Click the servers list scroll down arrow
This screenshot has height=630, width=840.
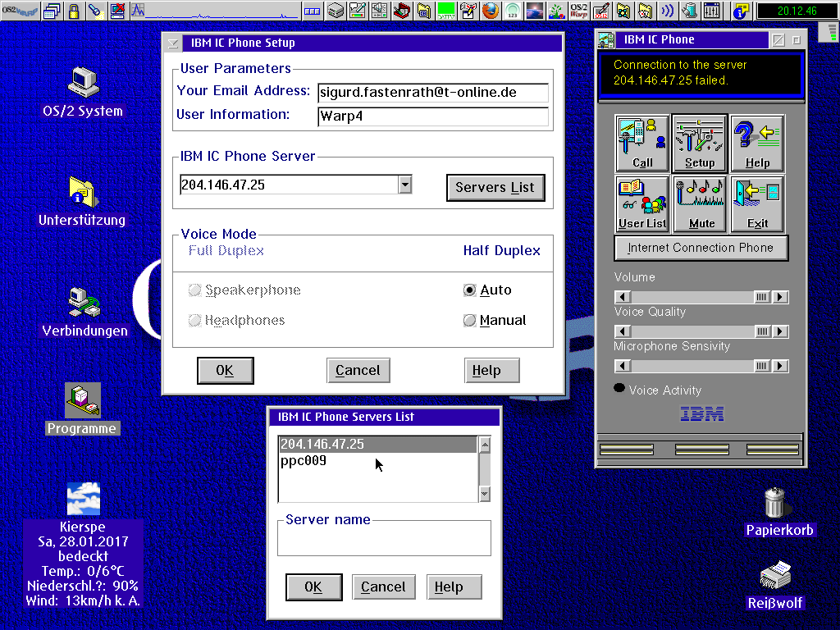484,494
